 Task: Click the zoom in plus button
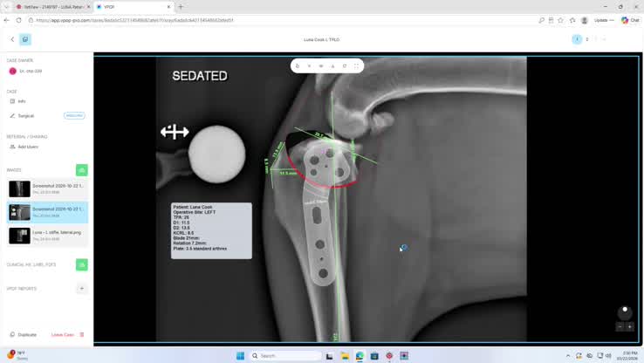[x=630, y=327]
